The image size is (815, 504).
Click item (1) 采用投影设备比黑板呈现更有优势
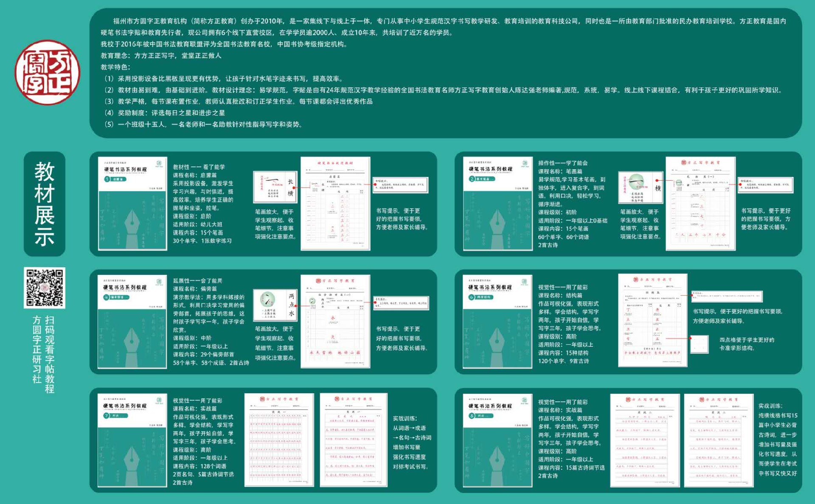pos(224,78)
